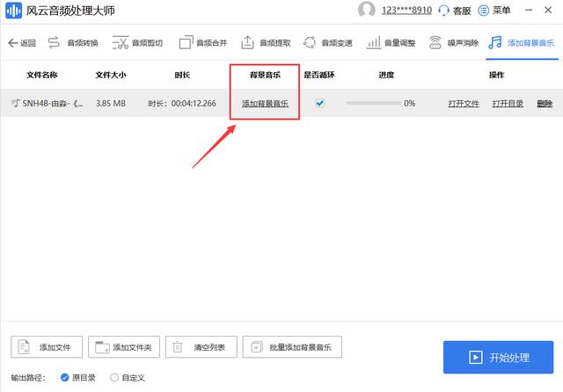Image resolution: width=563 pixels, height=392 pixels.
Task: Click the 噪声消除 noise removal icon
Action: 435,42
